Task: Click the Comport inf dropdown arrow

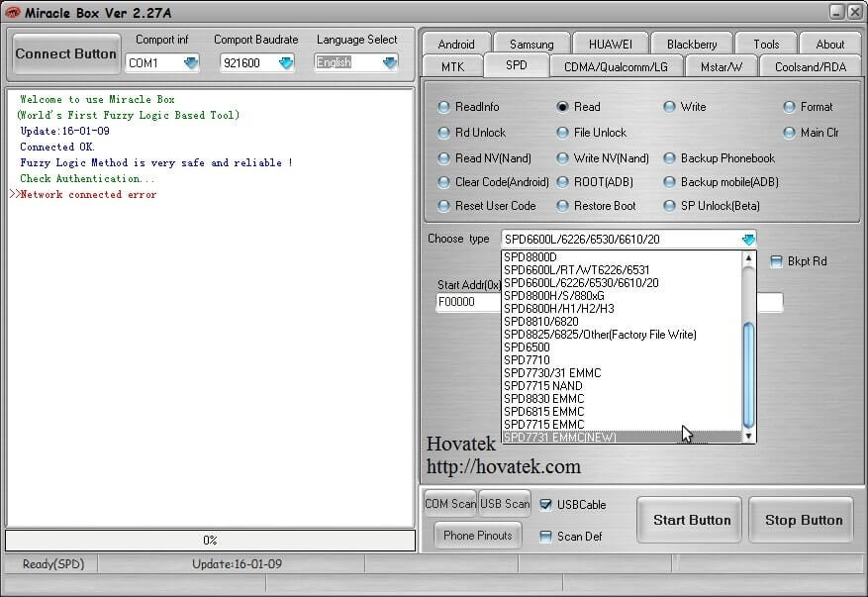Action: tap(189, 62)
